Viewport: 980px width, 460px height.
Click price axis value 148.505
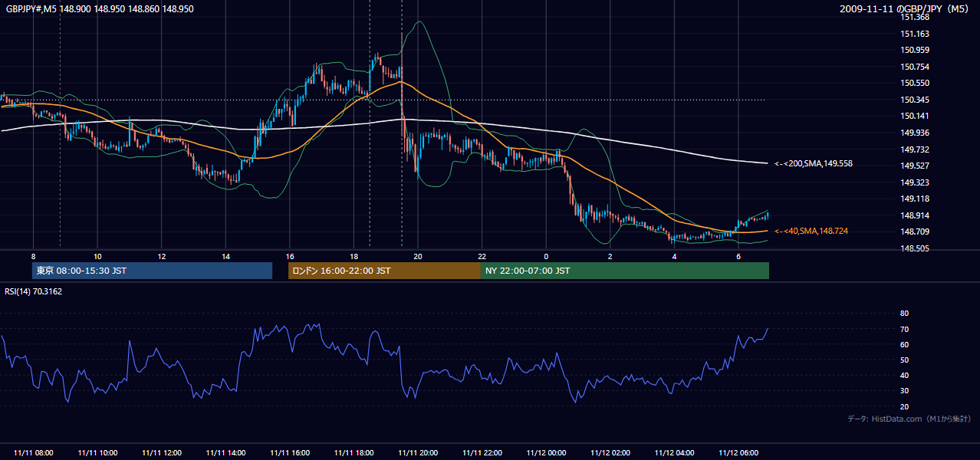(x=916, y=248)
